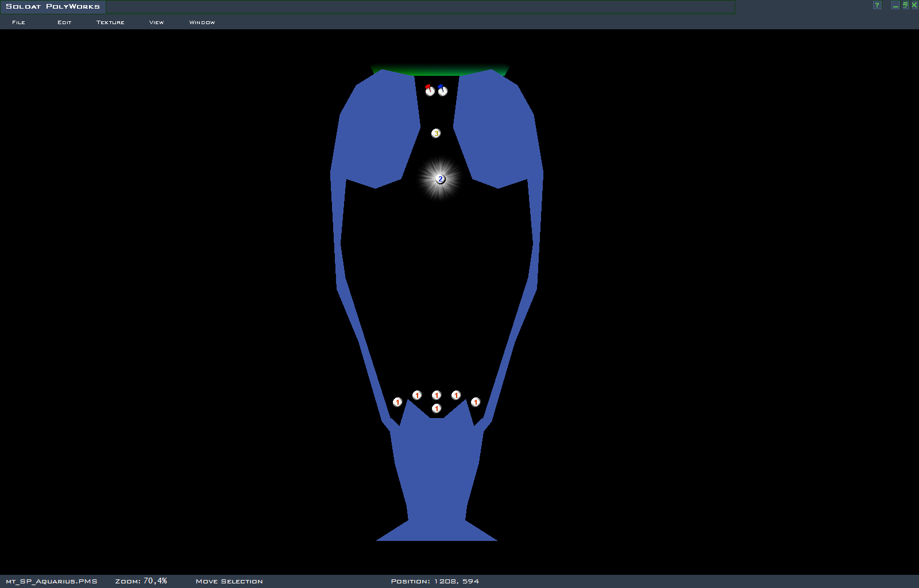
Task: Select the blue flag spawn marker
Action: [x=442, y=91]
